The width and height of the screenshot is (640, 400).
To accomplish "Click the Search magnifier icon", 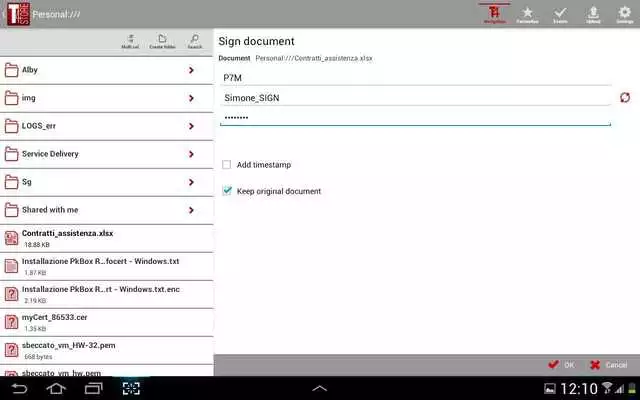I will [x=194, y=41].
